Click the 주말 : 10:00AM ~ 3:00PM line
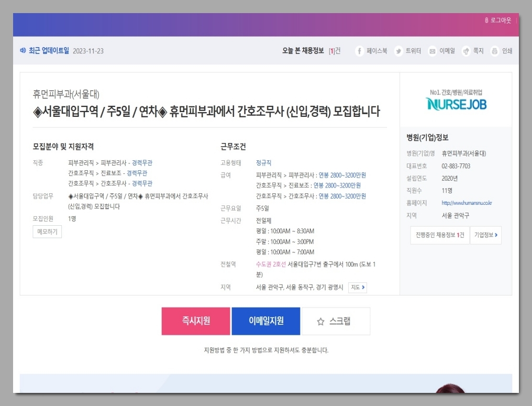 tap(285, 242)
